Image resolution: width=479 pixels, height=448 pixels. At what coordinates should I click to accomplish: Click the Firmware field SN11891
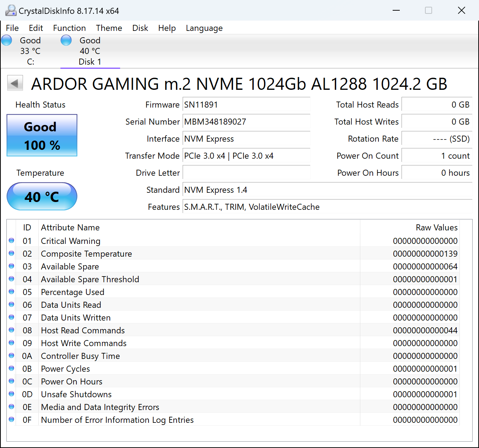tap(246, 105)
